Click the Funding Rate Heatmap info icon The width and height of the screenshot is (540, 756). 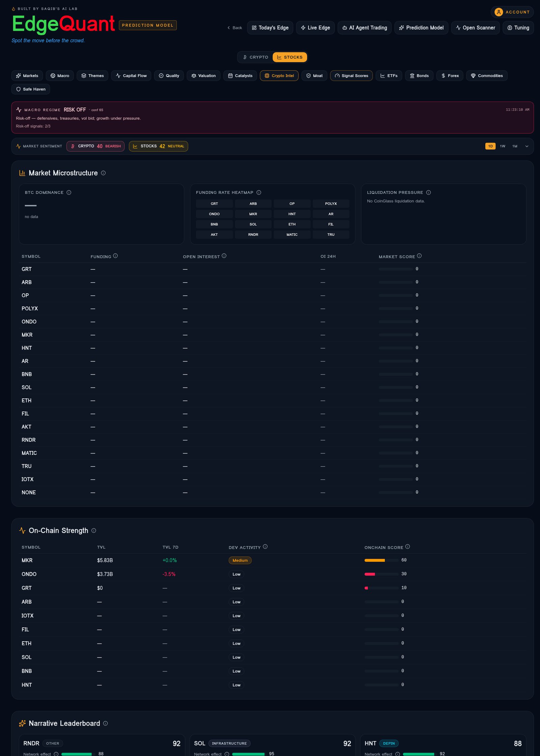pos(259,192)
